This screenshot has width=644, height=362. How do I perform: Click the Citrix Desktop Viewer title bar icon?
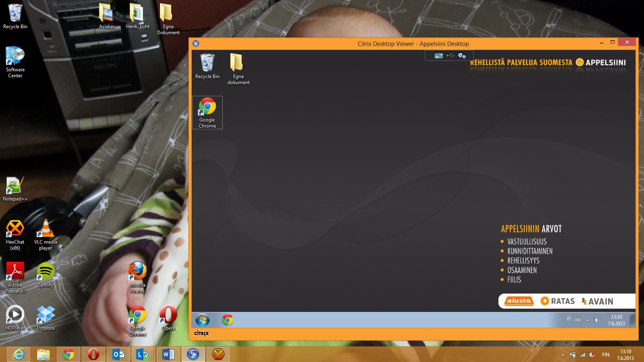[x=196, y=43]
